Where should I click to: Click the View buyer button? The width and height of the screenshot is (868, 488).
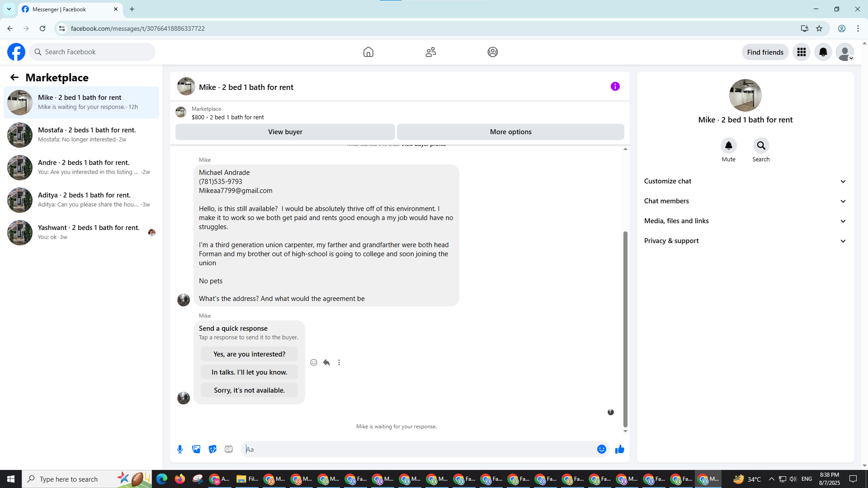[285, 132]
